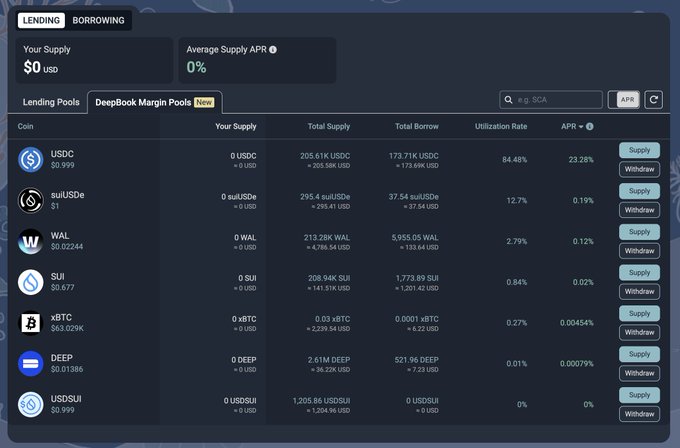The image size is (680, 448).
Task: Click the refresh icon button
Action: click(x=654, y=100)
